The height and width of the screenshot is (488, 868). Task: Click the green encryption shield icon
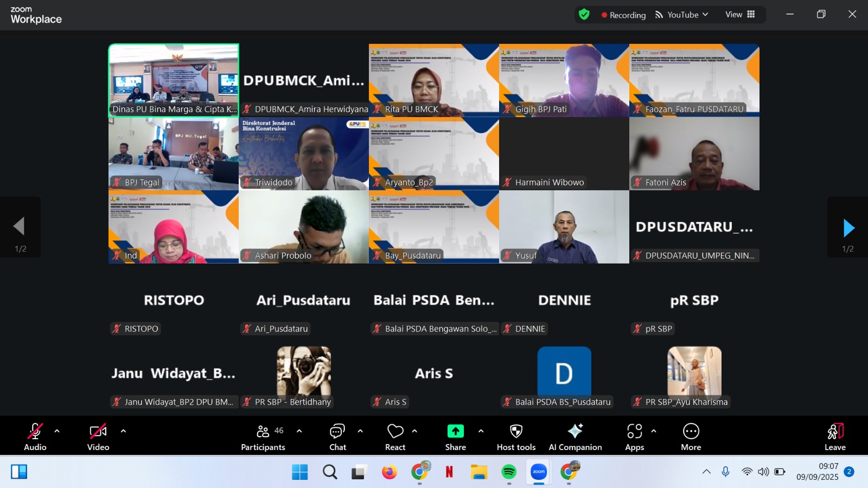(584, 15)
